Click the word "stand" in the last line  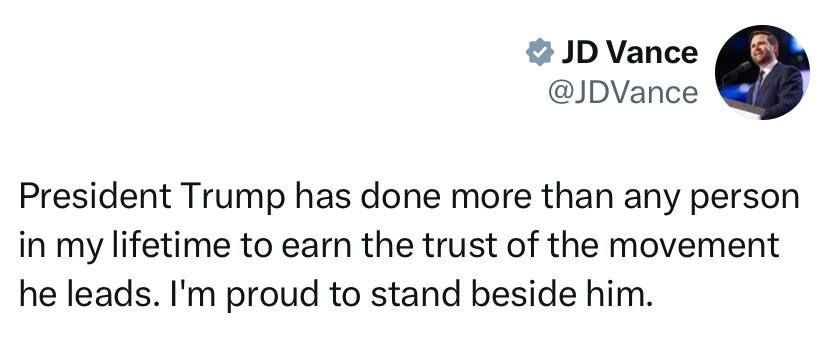(x=417, y=295)
